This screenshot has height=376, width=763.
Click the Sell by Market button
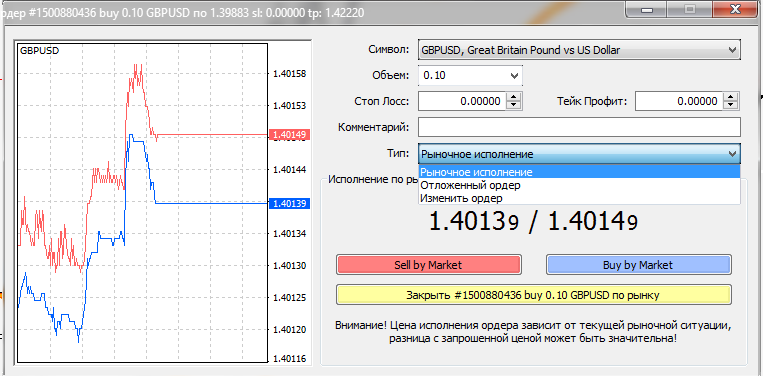click(428, 265)
